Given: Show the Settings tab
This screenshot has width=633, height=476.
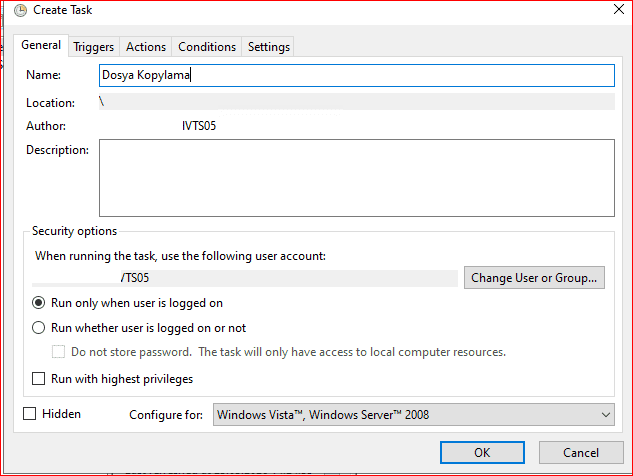Looking at the screenshot, I should click(268, 47).
